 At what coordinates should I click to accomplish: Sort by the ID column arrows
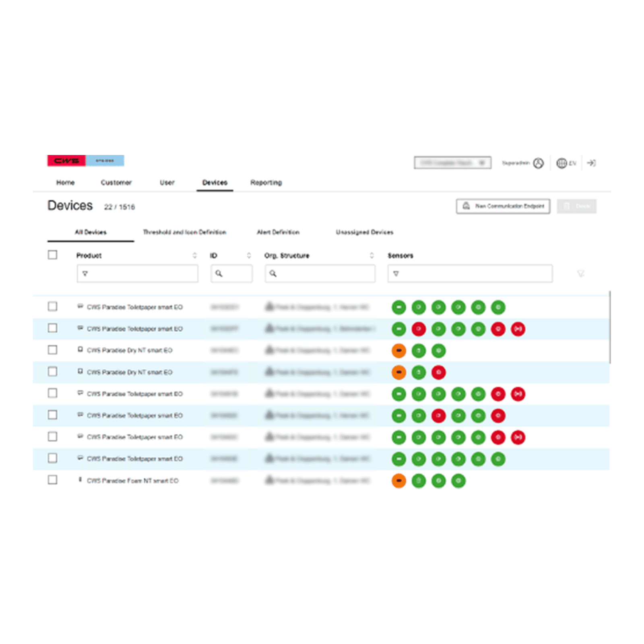249,255
